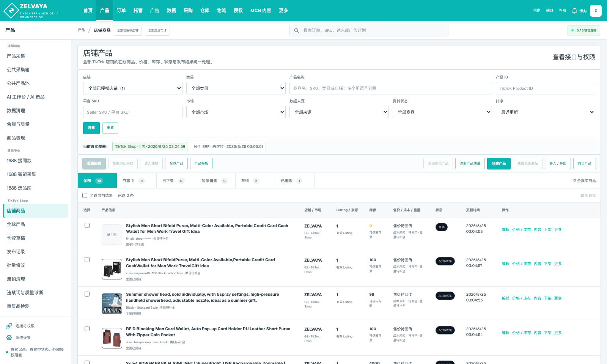The width and height of the screenshot is (607, 364).
Task: Click the search magnifier icon
Action: click(296, 30)
